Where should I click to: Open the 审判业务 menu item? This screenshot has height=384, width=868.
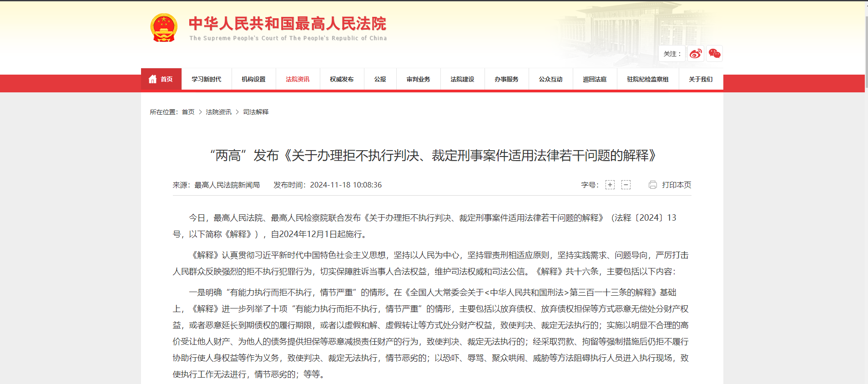coord(419,79)
